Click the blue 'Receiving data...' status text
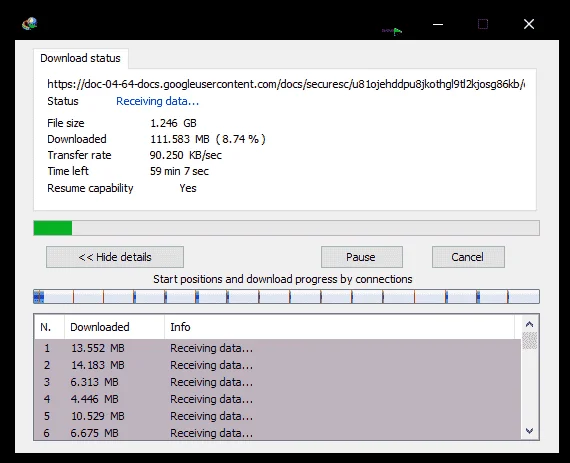 [157, 101]
